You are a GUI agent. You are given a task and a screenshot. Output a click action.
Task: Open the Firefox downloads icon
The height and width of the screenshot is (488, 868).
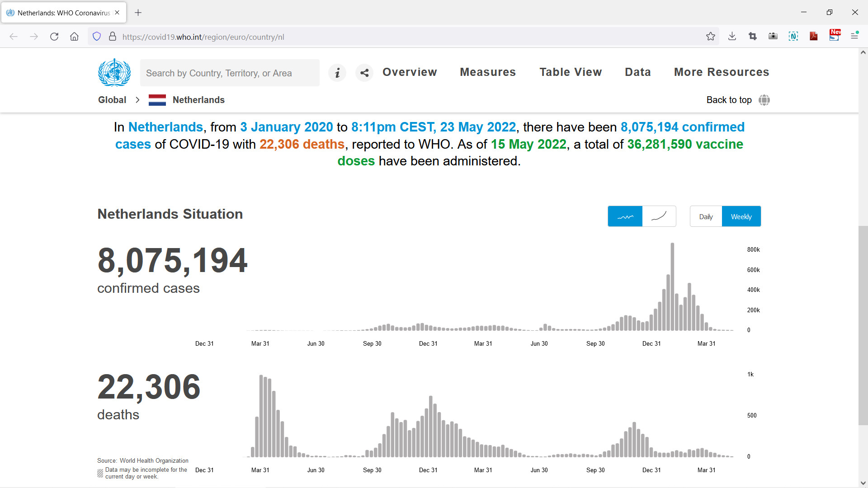click(x=732, y=37)
